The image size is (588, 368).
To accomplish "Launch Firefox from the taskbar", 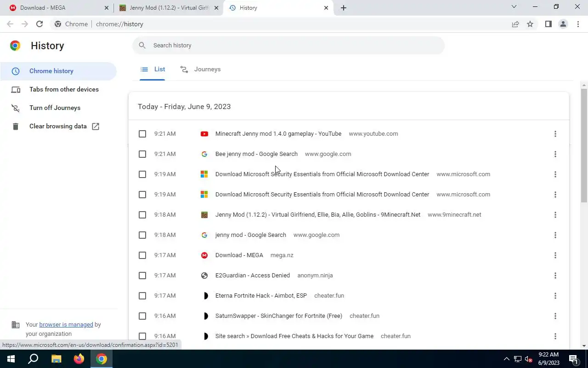I will point(79,359).
